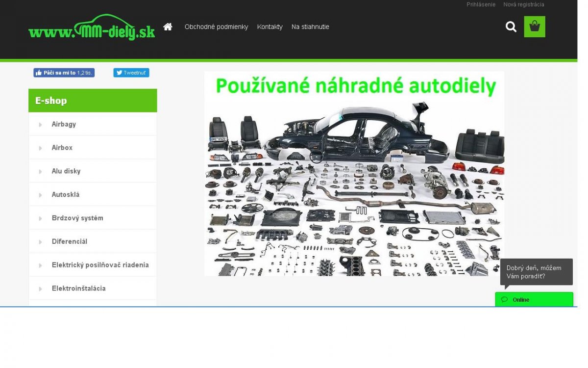Open Obchodné podmienky menu item
This screenshot has width=588, height=368.
point(216,27)
